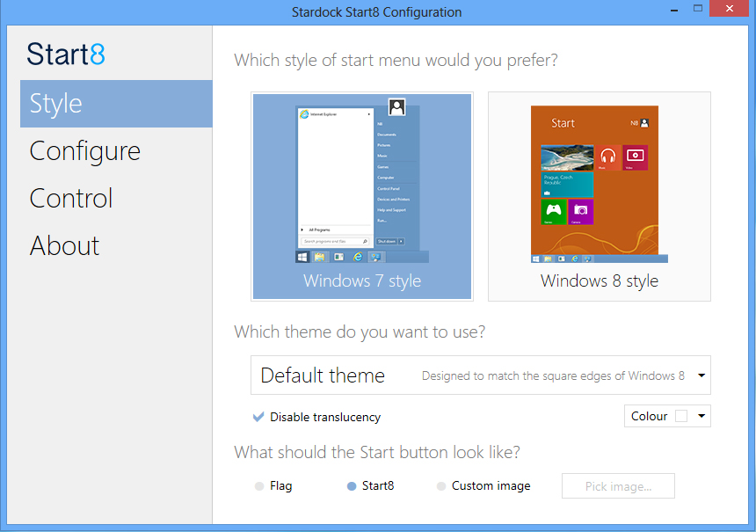This screenshot has height=532, width=756.
Task: Open the Control section
Action: click(x=71, y=198)
